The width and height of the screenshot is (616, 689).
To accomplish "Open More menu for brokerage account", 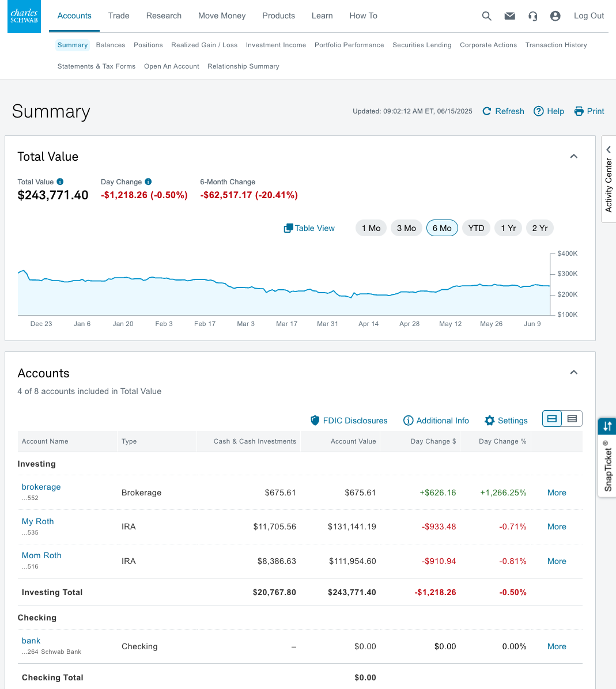I will [x=557, y=493].
